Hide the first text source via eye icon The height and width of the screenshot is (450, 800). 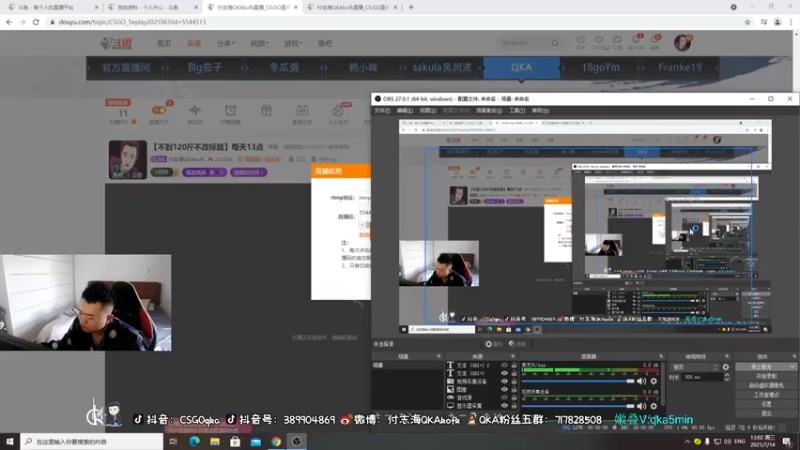click(504, 365)
